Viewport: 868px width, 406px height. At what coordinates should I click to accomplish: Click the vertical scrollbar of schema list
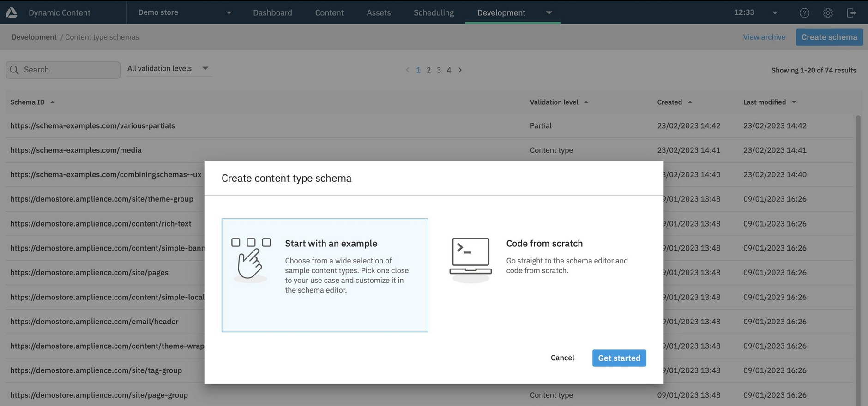[x=858, y=258]
